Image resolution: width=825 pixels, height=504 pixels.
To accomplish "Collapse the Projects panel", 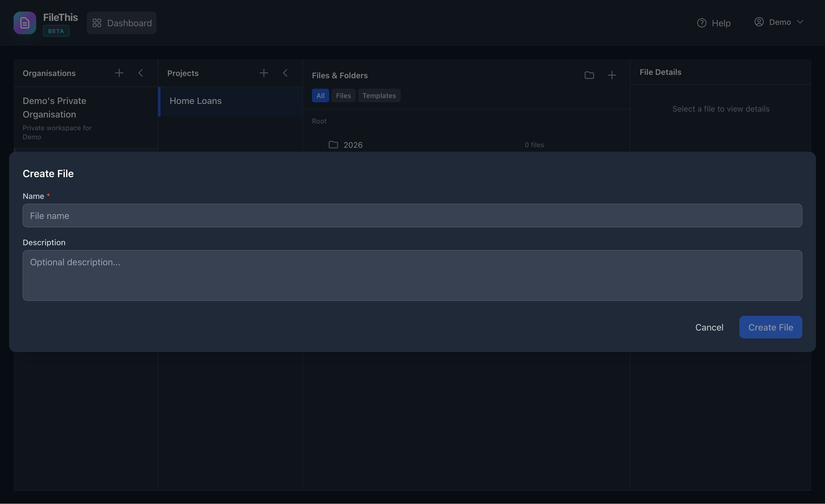I will pyautogui.click(x=285, y=73).
